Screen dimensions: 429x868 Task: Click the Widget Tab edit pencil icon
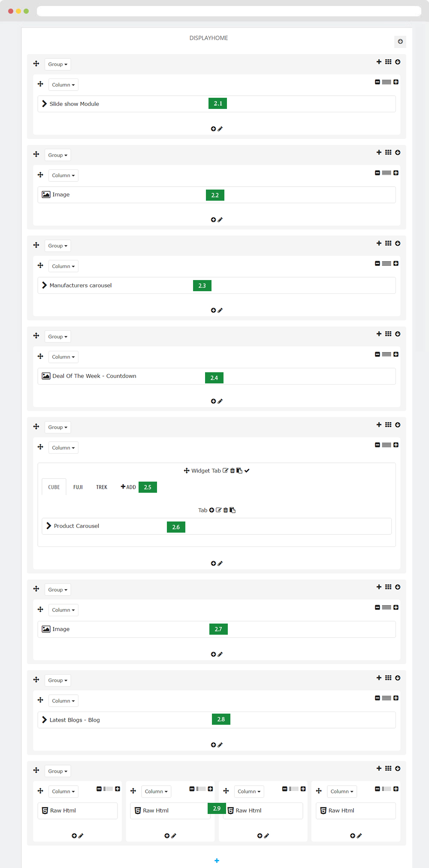(x=226, y=470)
